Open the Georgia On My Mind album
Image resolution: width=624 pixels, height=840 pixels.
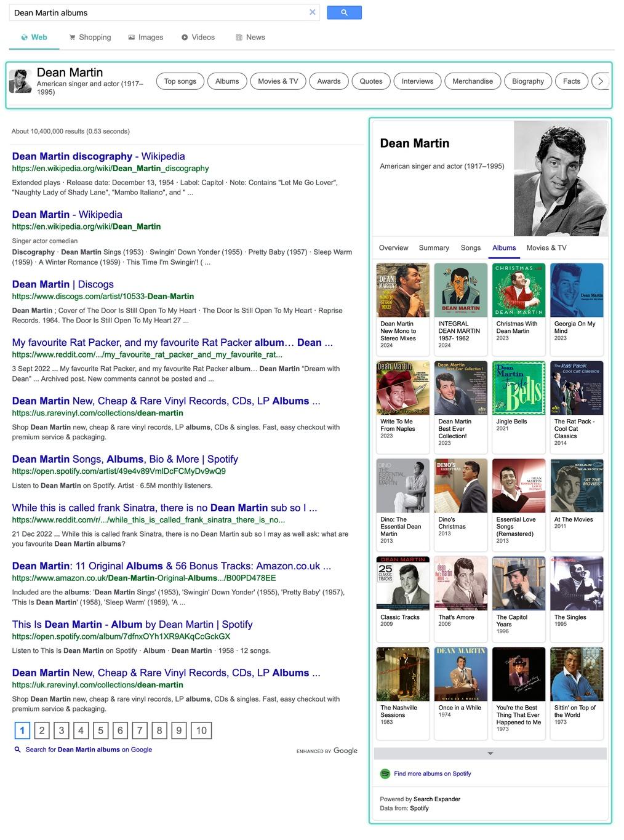pos(577,309)
